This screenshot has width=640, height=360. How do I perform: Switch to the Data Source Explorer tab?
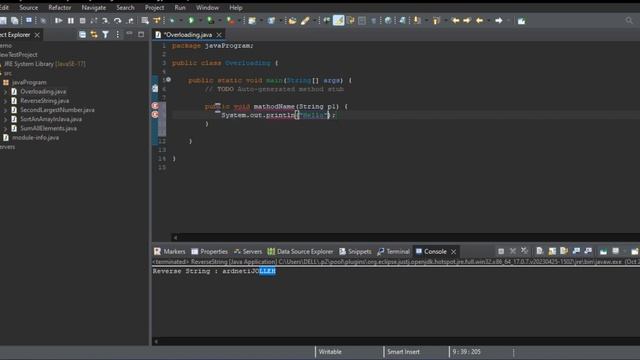pyautogui.click(x=300, y=251)
